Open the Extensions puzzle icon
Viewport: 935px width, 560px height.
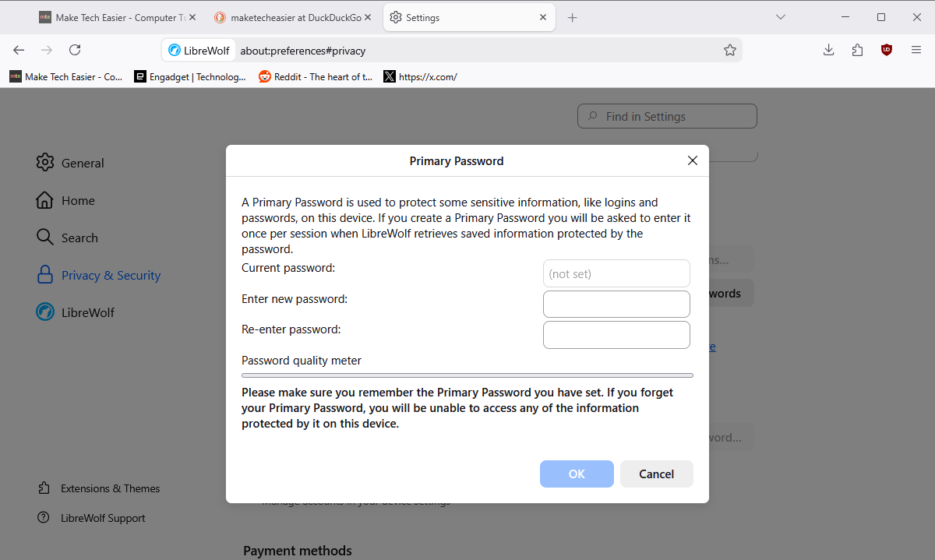(857, 50)
